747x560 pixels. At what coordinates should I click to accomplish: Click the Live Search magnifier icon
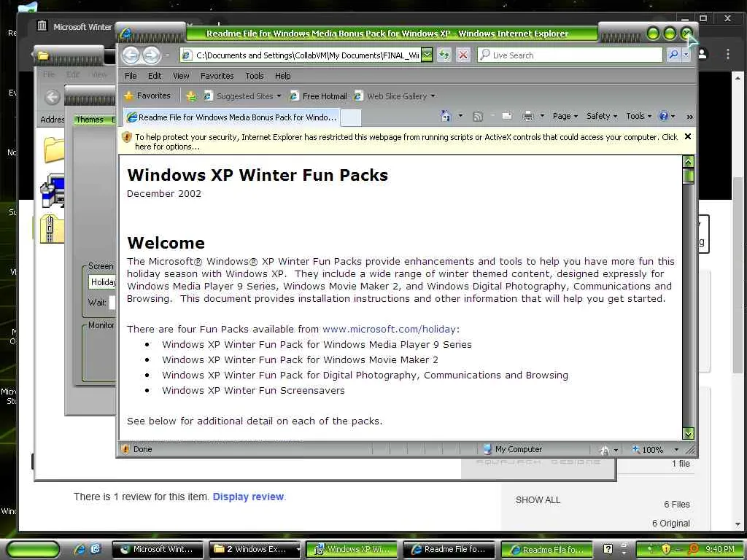click(x=673, y=55)
